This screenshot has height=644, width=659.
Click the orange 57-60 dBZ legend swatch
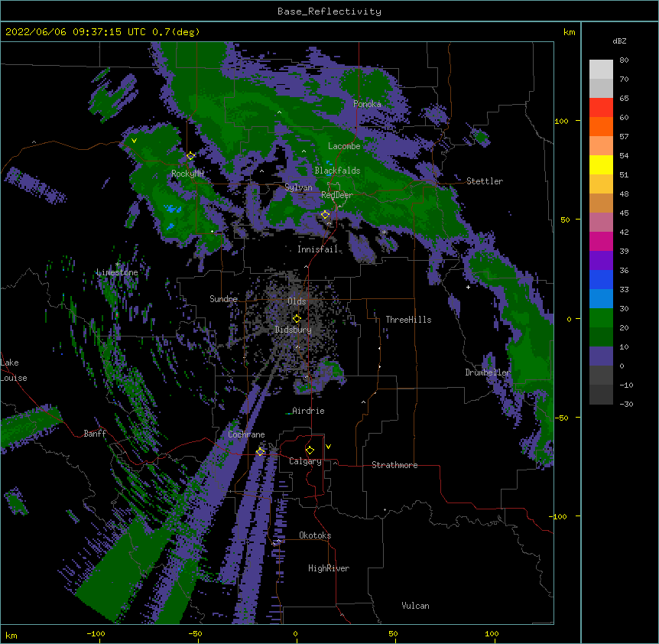click(601, 126)
